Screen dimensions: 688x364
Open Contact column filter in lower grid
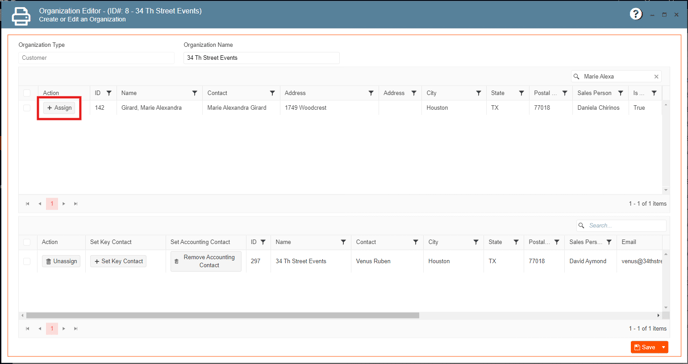415,242
